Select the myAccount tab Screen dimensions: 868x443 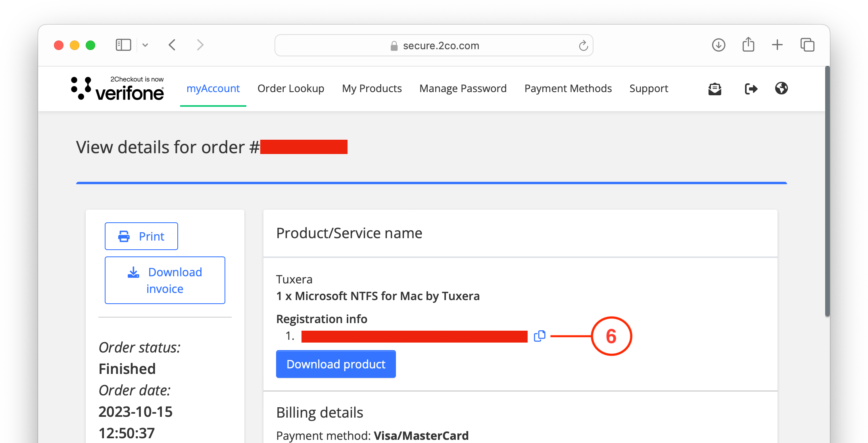click(213, 89)
